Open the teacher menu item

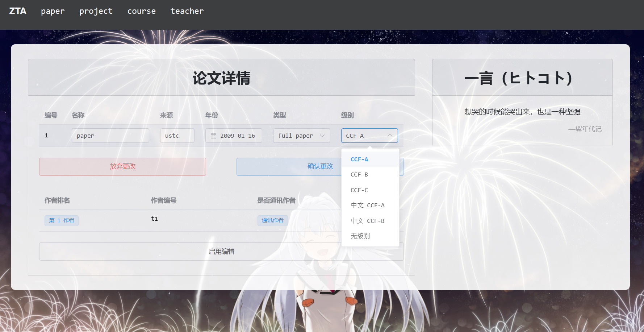187,11
